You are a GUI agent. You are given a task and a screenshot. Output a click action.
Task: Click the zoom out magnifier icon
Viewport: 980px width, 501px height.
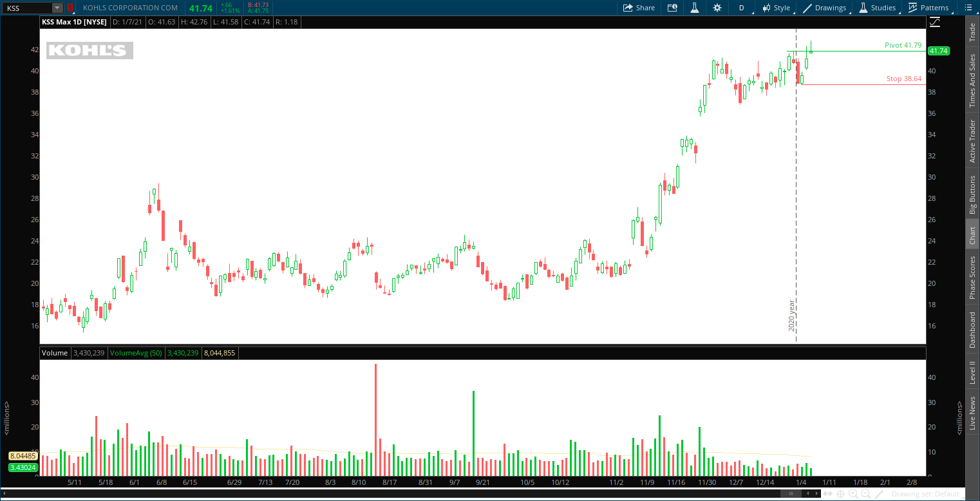coord(865,494)
